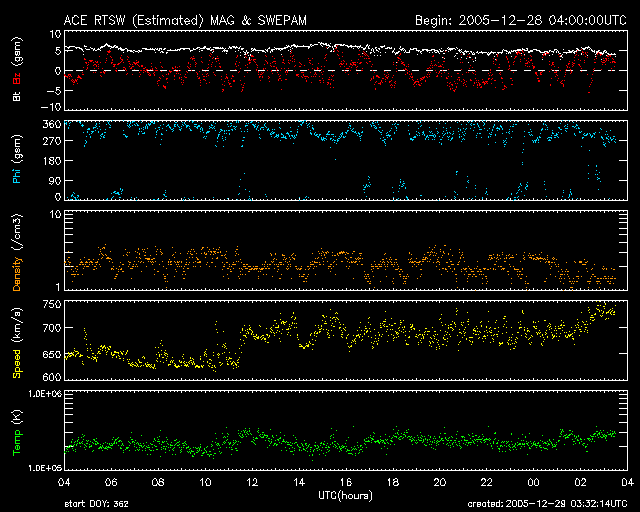Screen dimensions: 640x512
Task: Click the 1.0E+05 temperature axis value
Action: pos(38,467)
